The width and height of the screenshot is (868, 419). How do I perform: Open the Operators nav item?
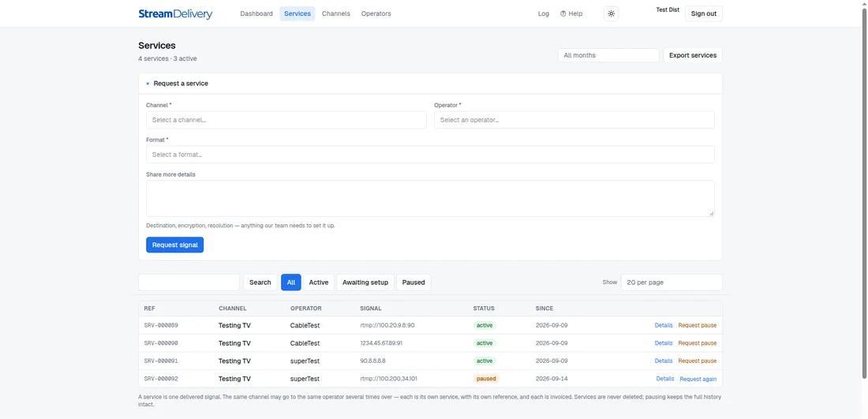click(x=376, y=14)
